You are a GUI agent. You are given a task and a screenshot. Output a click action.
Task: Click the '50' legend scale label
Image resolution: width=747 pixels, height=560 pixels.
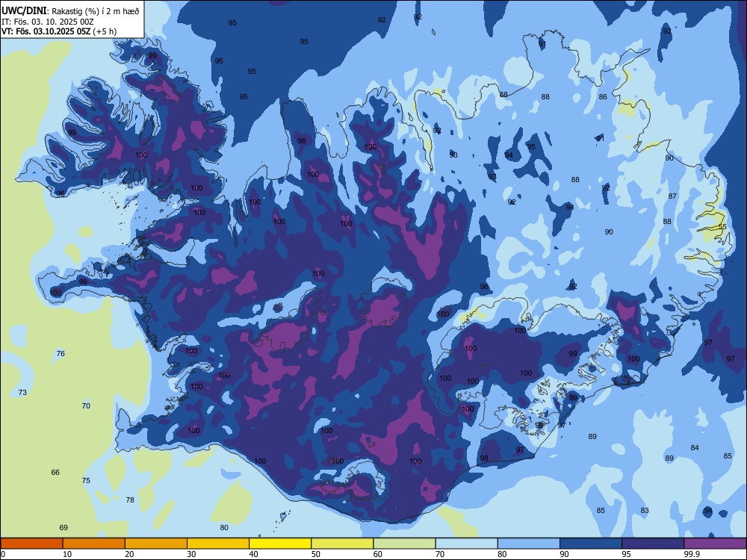point(315,554)
